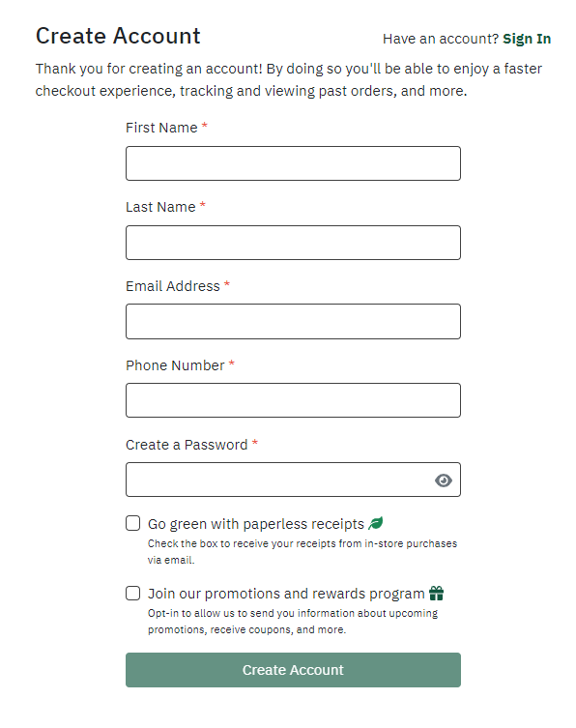Click into the Phone Number field
Screen dimensions: 576x728
[x=293, y=400]
